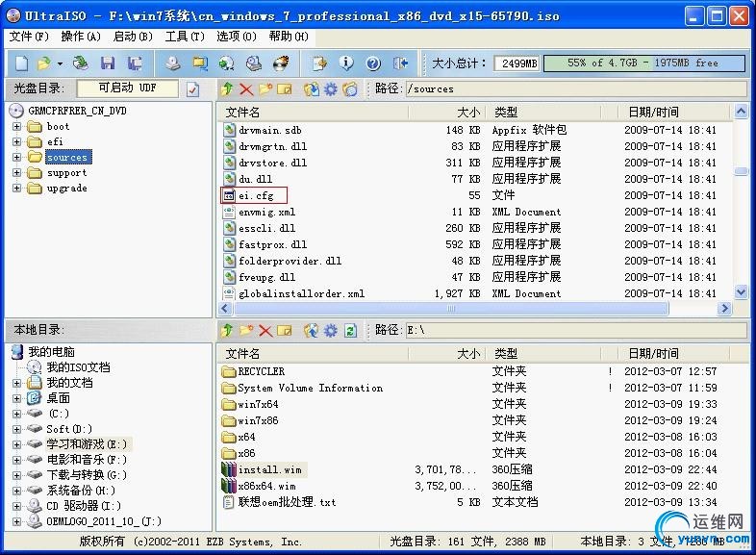Click the red X delete icon in the 光盘目录 toolbar

point(246,89)
